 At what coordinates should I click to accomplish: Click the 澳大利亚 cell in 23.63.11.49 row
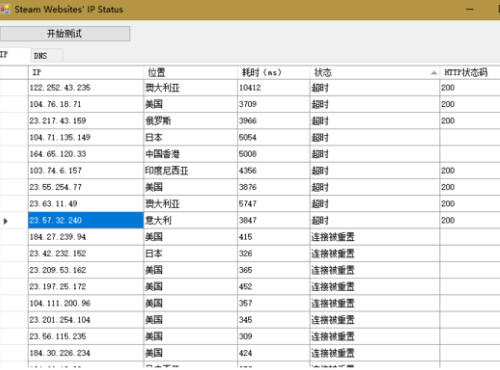pyautogui.click(x=191, y=204)
